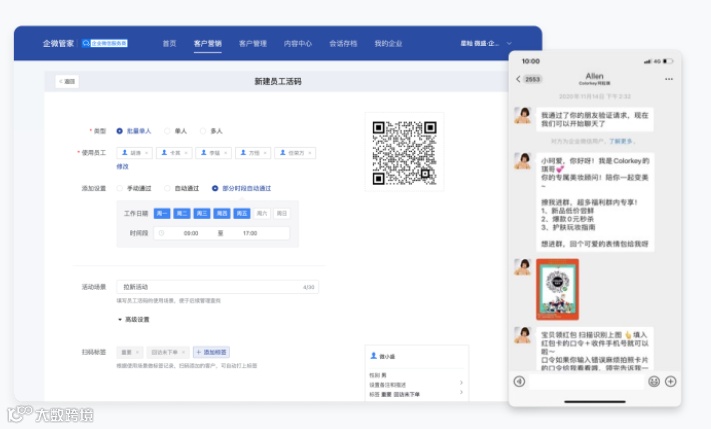Screen dimensions: 711x429
Task: Choose 手动通过 add setting
Action: coord(120,188)
